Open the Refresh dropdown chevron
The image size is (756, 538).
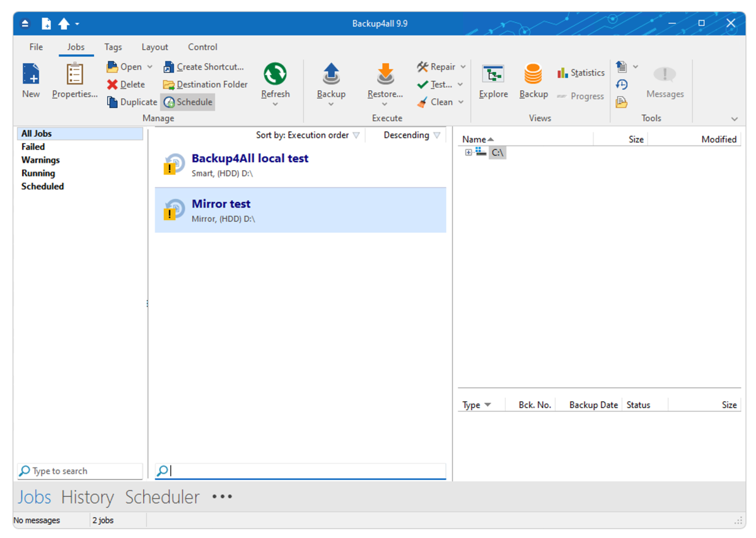(x=276, y=104)
